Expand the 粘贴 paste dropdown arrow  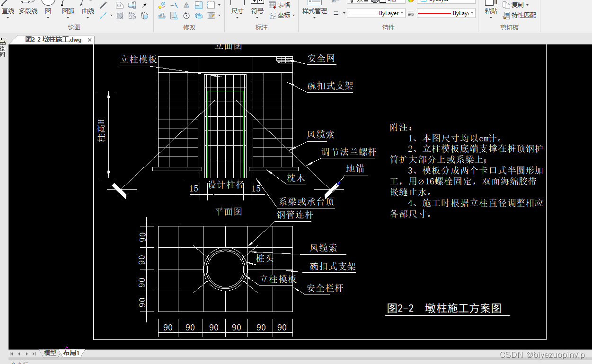point(491,18)
